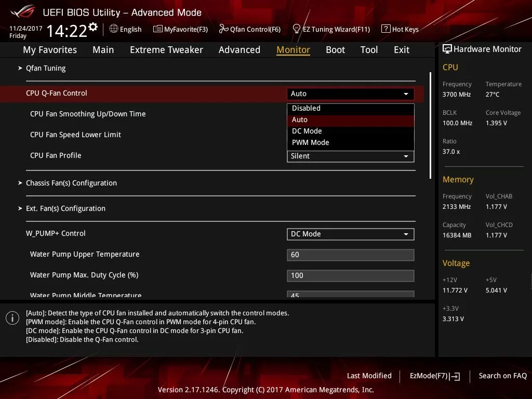
Task: Open the CPU Q-Fan Control dropdown
Action: (351, 94)
